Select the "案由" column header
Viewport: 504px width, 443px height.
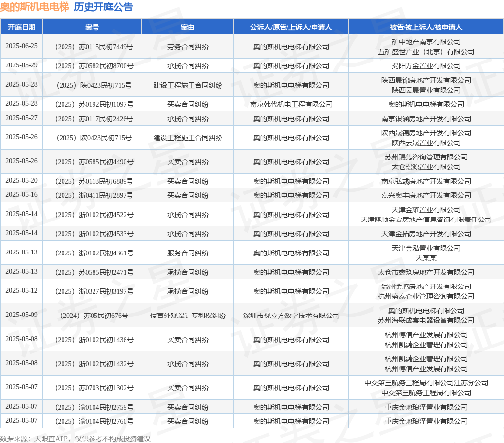pos(188,27)
